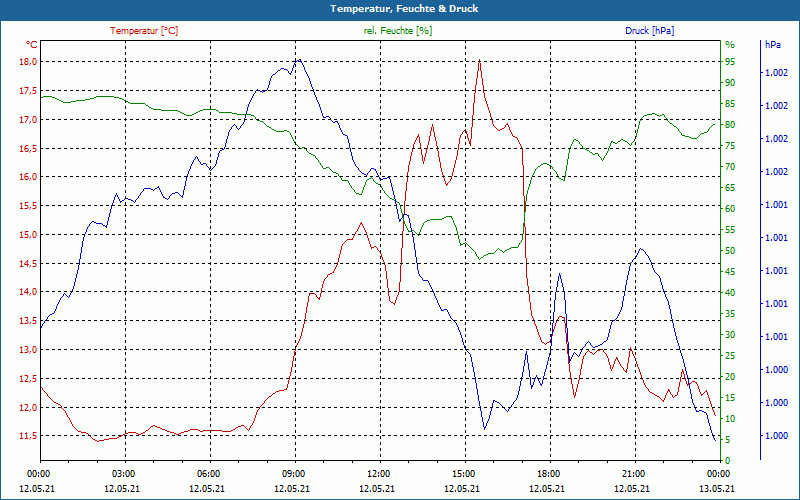Screen dimensions: 800x500
Task: Click the chart title "Temperatur, Feuchte & Druck"
Action: click(404, 9)
